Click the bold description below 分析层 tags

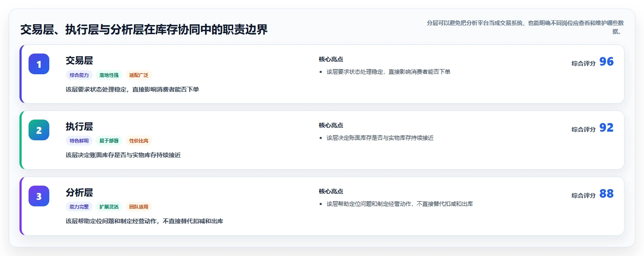click(x=144, y=221)
